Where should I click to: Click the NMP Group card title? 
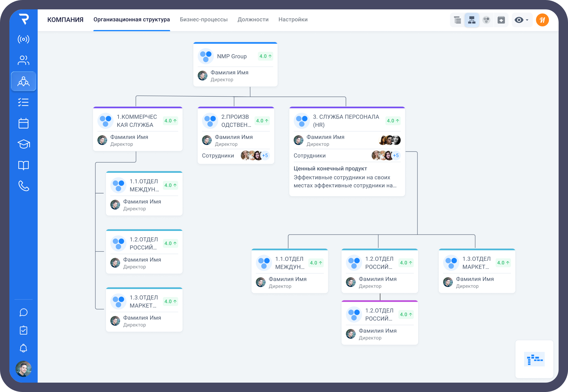point(232,56)
